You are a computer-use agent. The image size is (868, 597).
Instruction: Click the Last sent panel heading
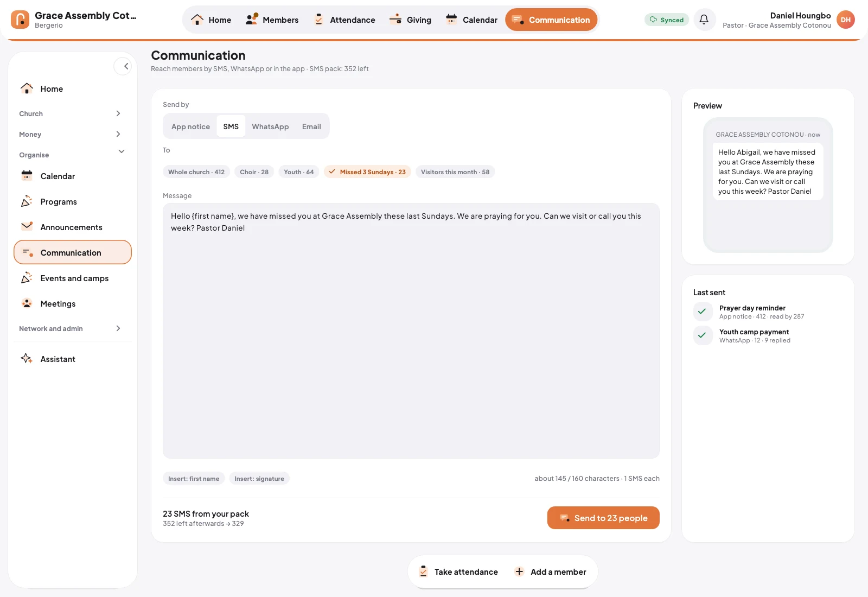pyautogui.click(x=709, y=293)
